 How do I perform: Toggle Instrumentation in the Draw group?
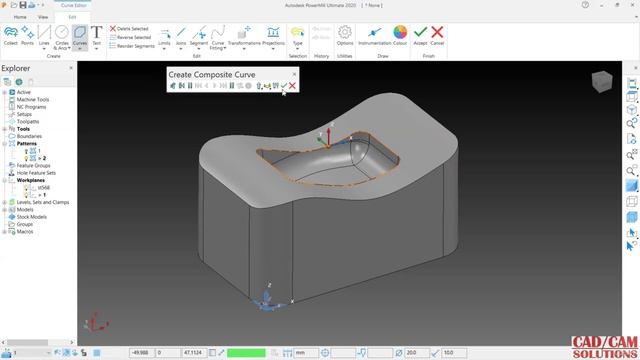(x=374, y=35)
